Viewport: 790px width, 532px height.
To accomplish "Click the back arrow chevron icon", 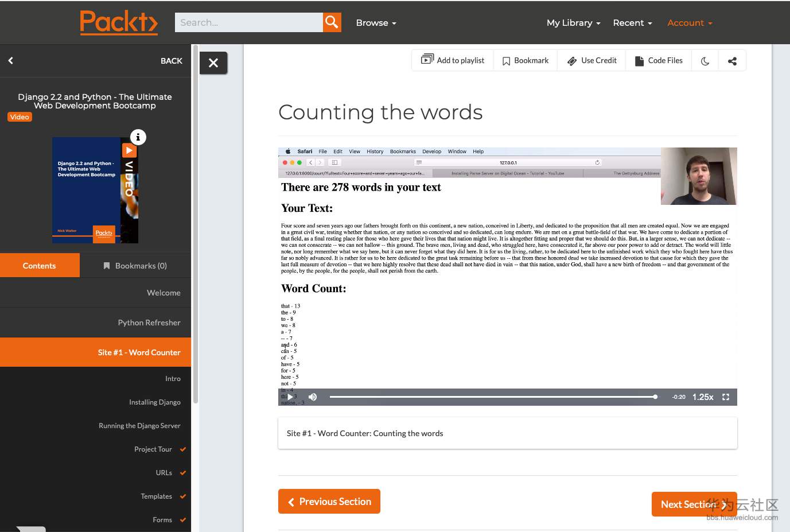I will click(x=10, y=60).
